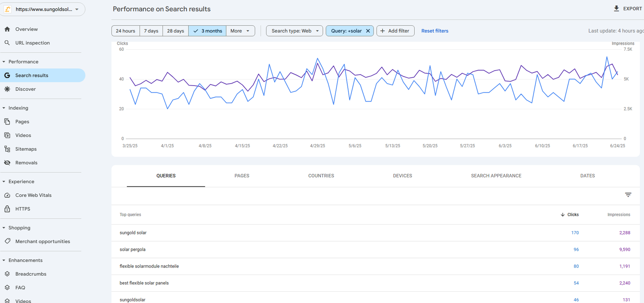
Task: Open the Search type: Web dropdown
Action: tap(294, 31)
